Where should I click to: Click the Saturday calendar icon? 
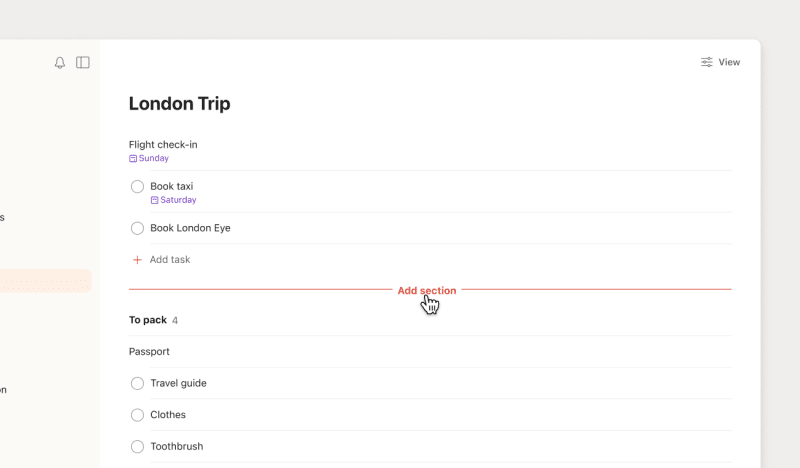[x=155, y=200]
